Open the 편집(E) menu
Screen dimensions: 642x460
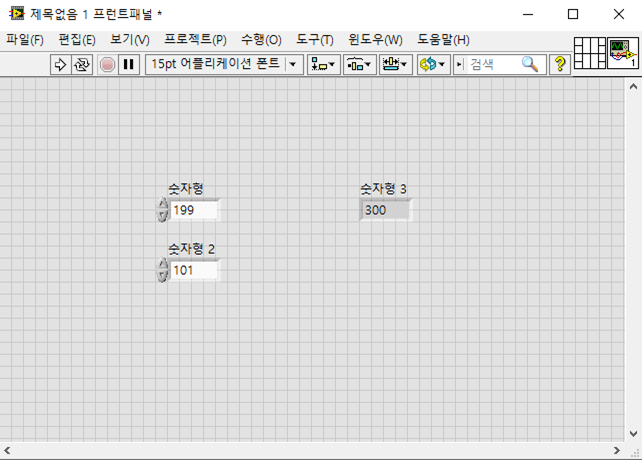pyautogui.click(x=77, y=40)
